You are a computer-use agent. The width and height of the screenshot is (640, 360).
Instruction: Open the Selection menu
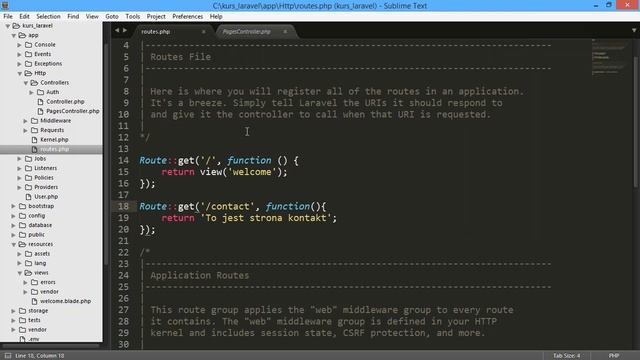[48, 16]
